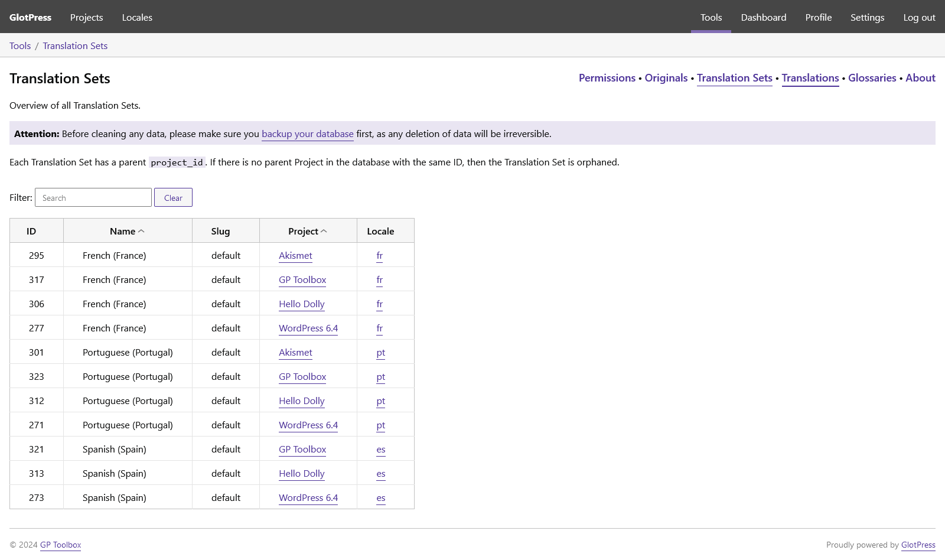Select Tools in top navigation
The image size is (945, 560).
coord(711,17)
